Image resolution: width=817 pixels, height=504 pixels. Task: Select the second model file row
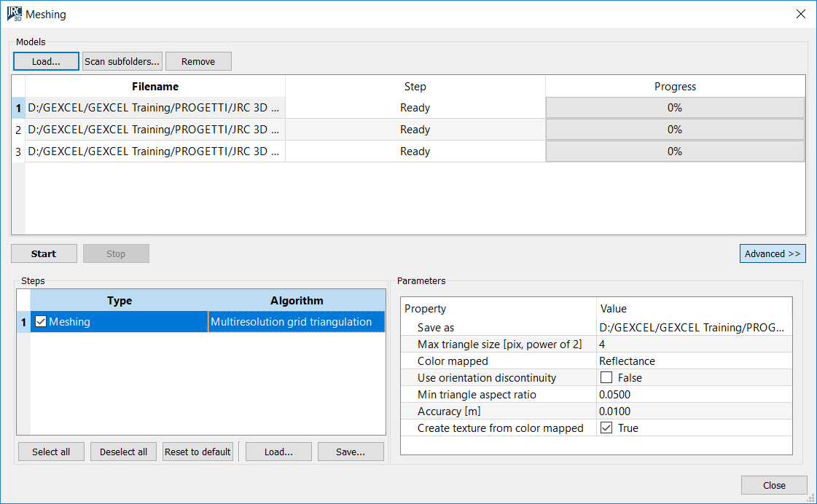(x=155, y=130)
